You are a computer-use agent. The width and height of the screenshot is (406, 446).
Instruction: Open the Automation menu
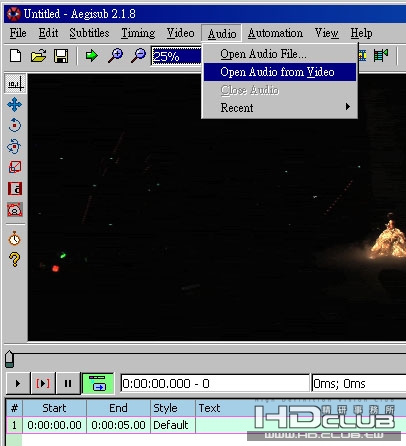pyautogui.click(x=275, y=33)
